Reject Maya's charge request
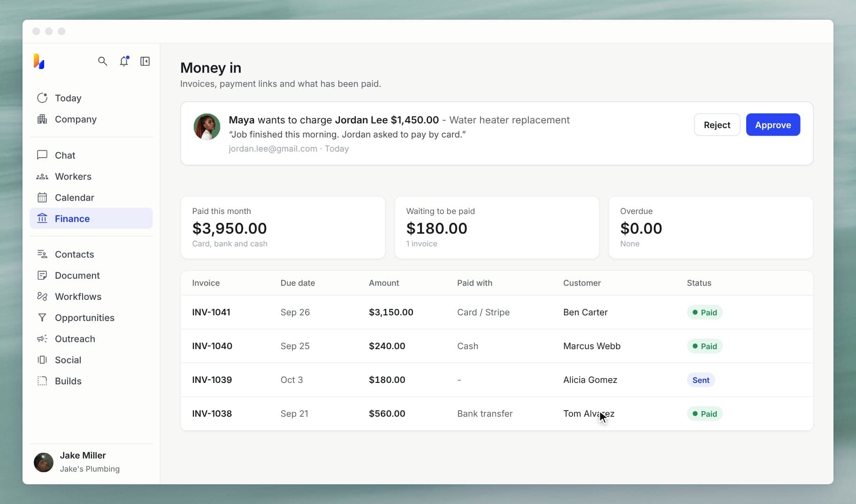 717,125
